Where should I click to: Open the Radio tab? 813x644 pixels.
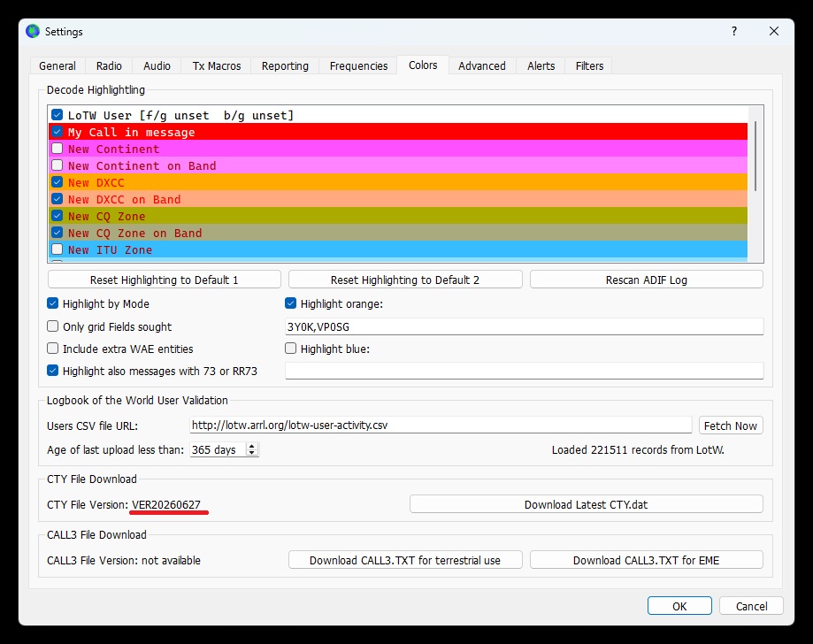109,65
